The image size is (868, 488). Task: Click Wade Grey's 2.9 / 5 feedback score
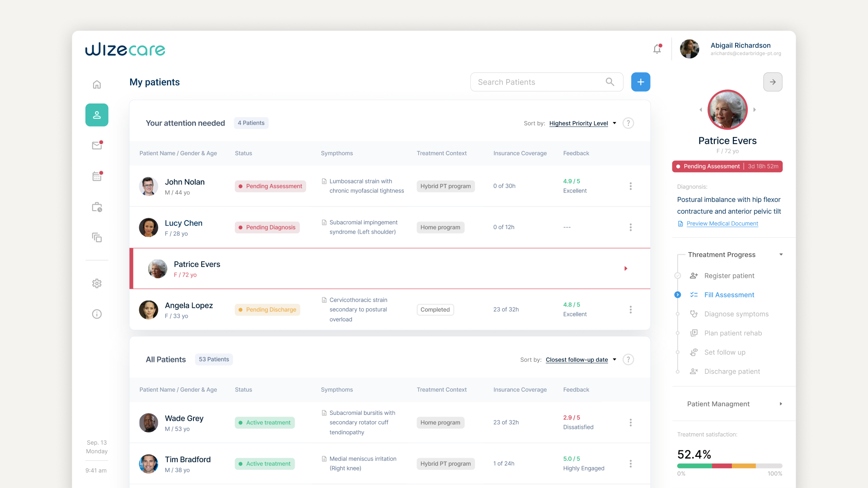click(571, 418)
